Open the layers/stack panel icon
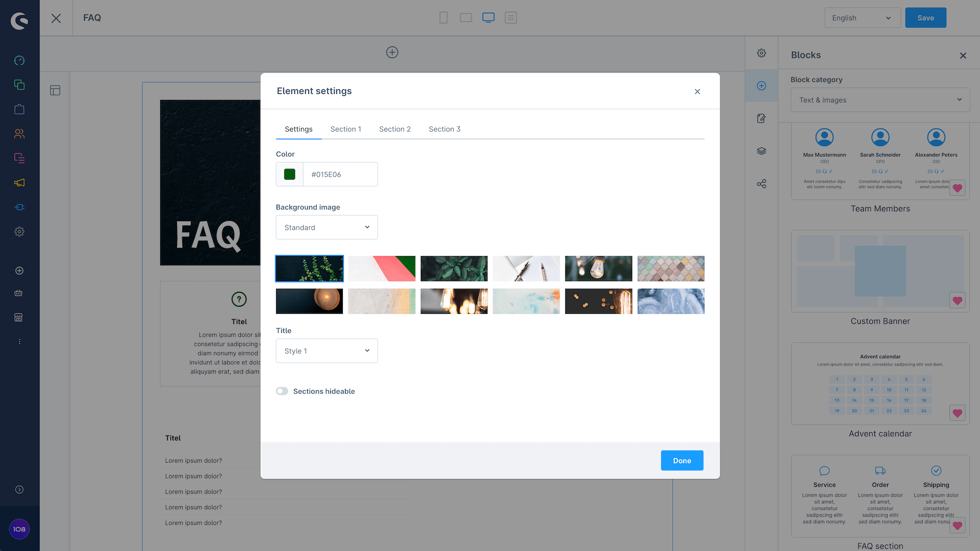The image size is (980, 551). click(x=761, y=151)
